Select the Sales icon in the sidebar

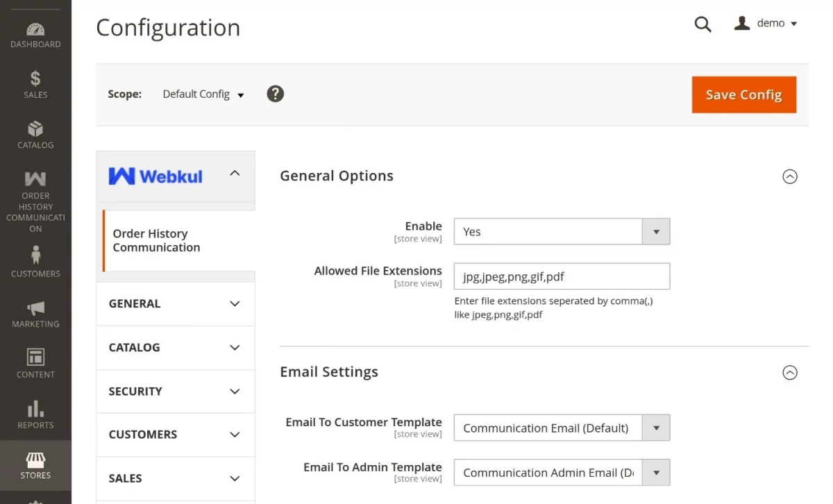[35, 80]
